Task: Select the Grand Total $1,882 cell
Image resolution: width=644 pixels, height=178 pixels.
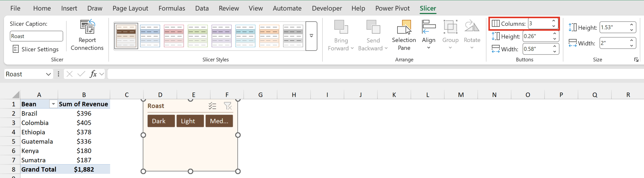Action: [84, 169]
